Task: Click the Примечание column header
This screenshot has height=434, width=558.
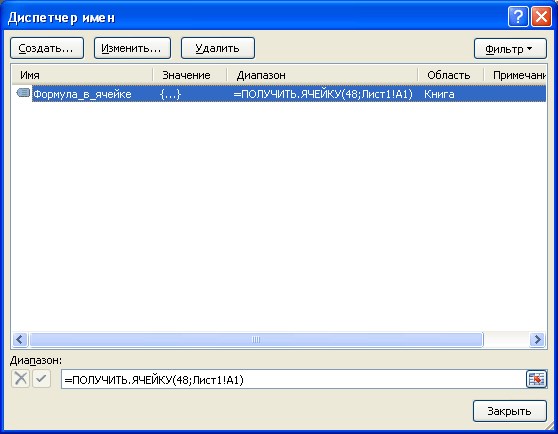Action: click(515, 75)
